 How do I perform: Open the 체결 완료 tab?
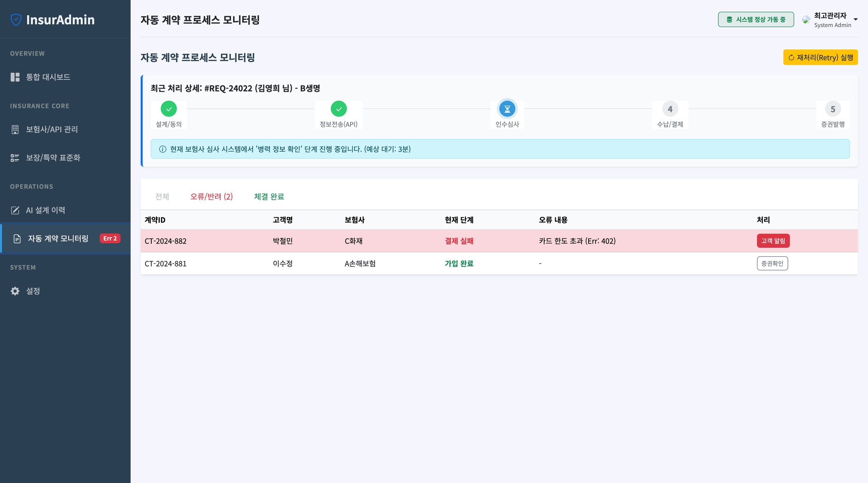click(x=269, y=197)
